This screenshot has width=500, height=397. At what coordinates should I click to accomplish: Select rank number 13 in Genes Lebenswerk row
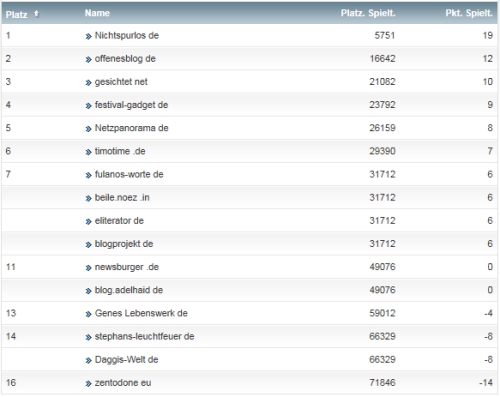click(x=11, y=313)
